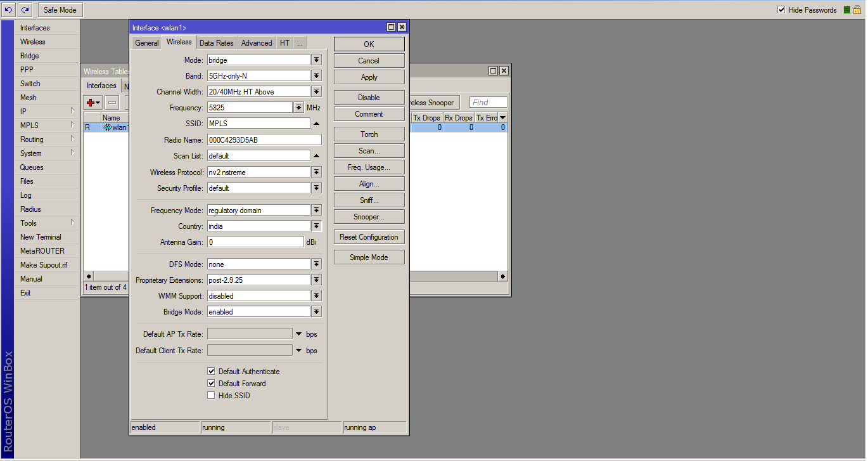Viewport: 868px width, 461px height.
Task: Enable the Hide SSID checkbox
Action: click(212, 396)
